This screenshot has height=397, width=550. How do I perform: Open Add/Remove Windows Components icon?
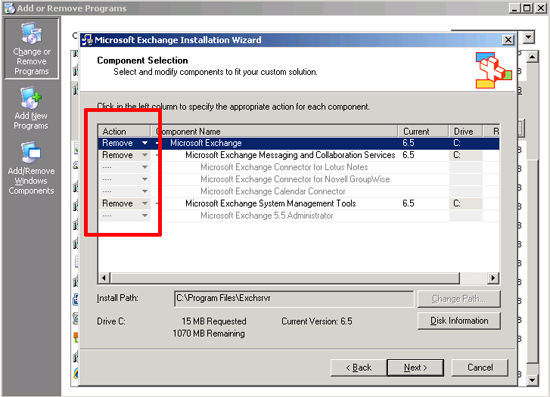31,168
